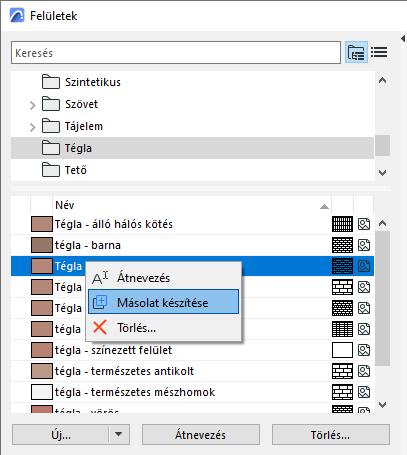Click the Szintetikus folder icon
The image size is (407, 455).
[51, 82]
